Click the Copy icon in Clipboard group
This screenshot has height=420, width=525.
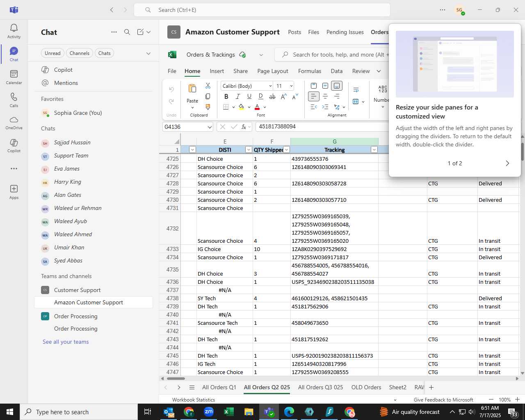pos(208,96)
